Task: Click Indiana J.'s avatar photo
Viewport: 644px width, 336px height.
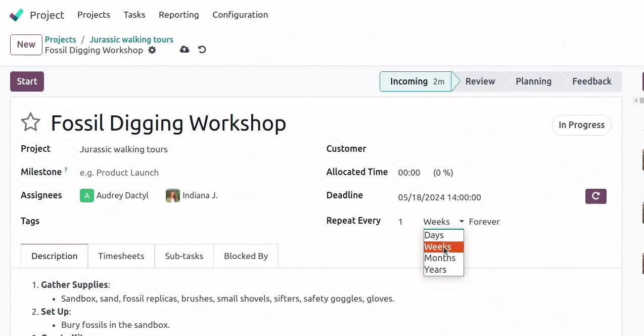Action: pos(173,196)
